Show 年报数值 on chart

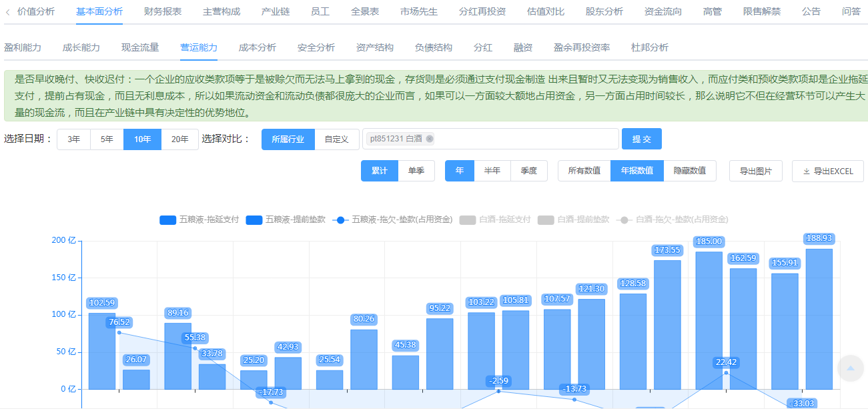point(637,171)
